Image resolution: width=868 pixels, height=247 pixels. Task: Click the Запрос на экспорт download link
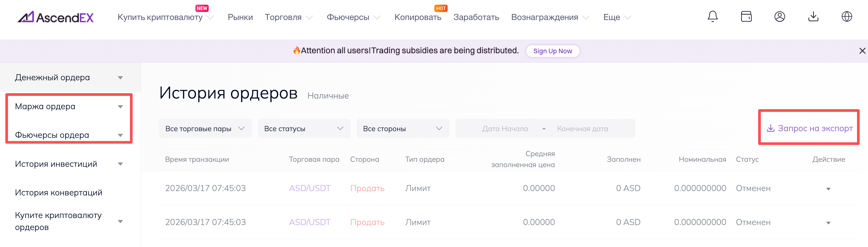point(810,128)
